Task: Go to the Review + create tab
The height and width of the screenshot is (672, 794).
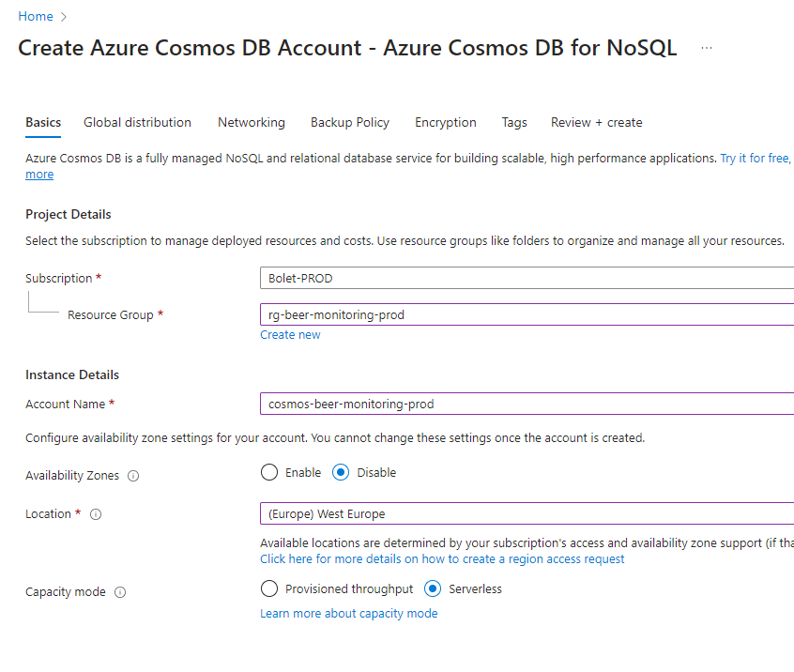Action: [x=597, y=123]
